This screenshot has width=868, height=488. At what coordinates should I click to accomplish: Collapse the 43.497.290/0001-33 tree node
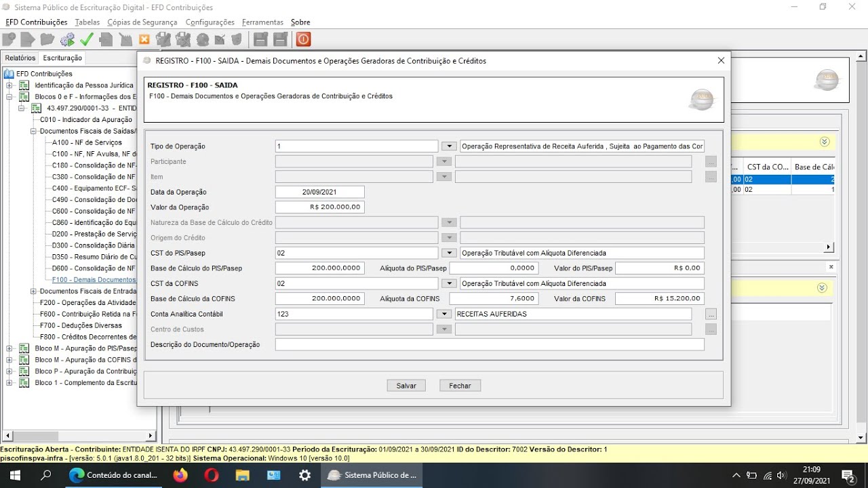(x=21, y=108)
